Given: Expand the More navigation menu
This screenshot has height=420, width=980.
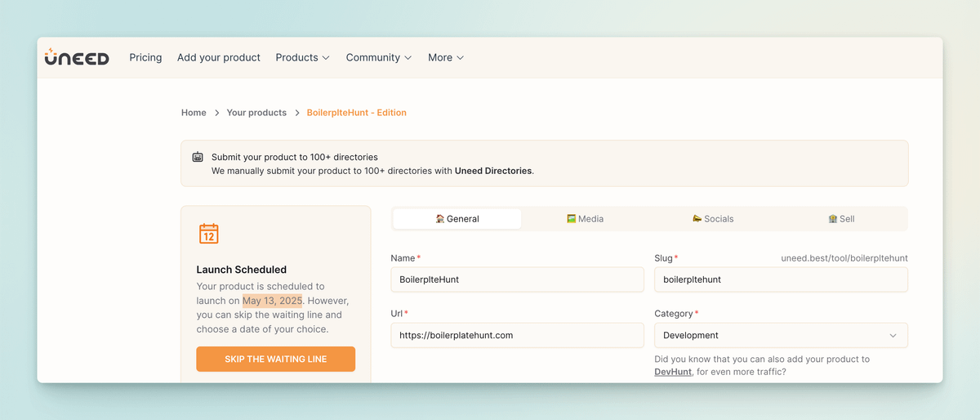Looking at the screenshot, I should [446, 57].
